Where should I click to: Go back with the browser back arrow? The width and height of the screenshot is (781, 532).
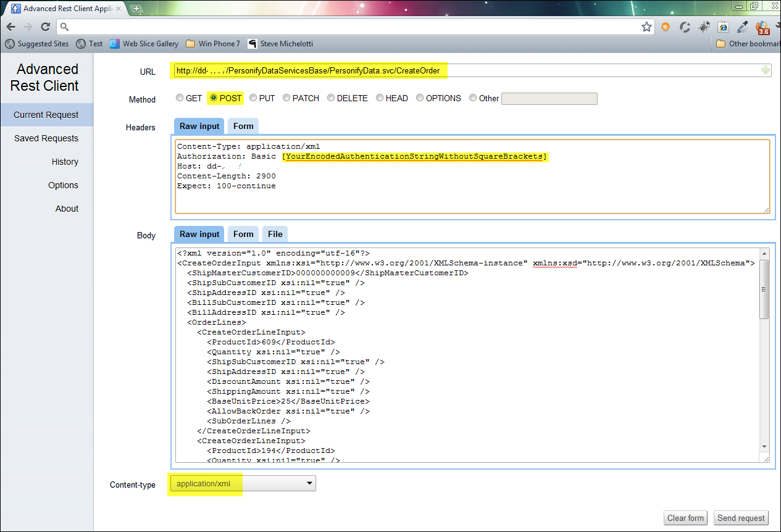10,27
